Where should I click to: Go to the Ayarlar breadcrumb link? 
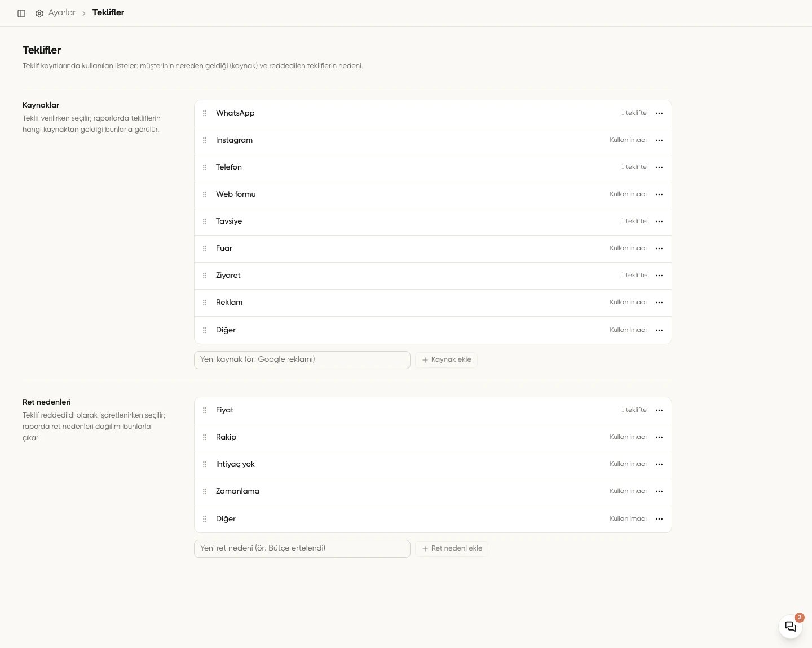pos(62,12)
